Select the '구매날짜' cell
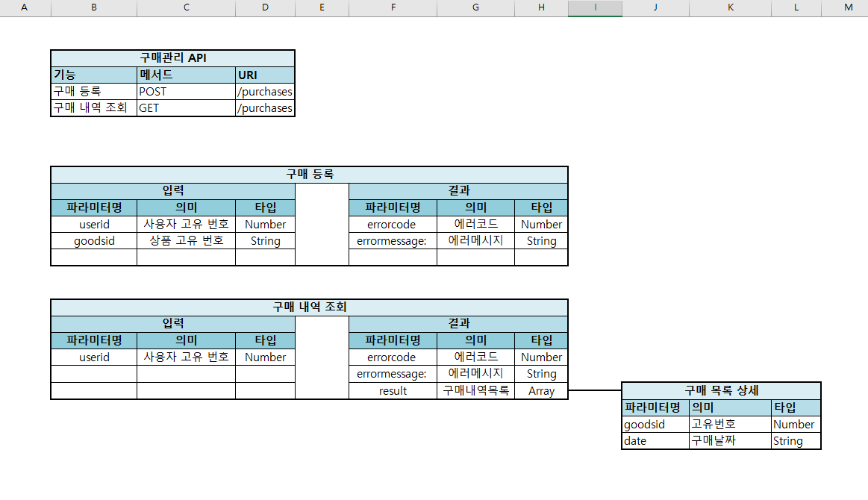Viewport: 868px width, 500px height. click(x=730, y=441)
